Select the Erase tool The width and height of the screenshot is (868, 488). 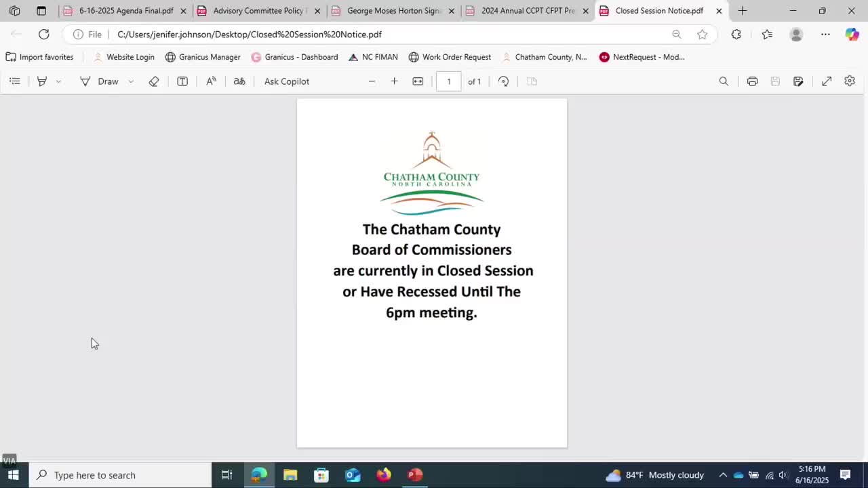tap(154, 81)
